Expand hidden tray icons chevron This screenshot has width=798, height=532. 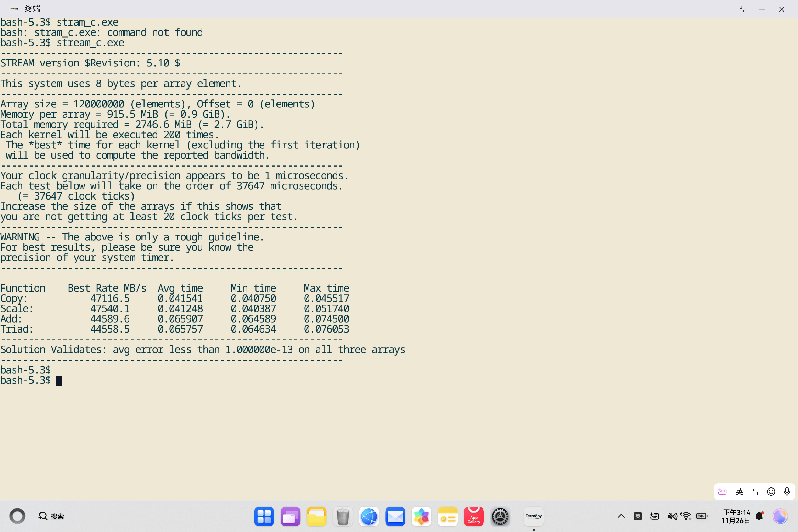[621, 516]
